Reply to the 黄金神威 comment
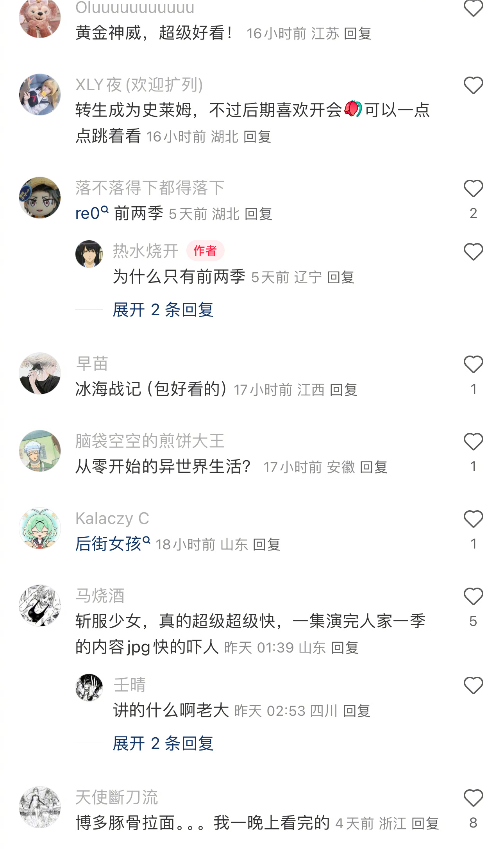Screen dimensions: 504x849 [x=357, y=34]
